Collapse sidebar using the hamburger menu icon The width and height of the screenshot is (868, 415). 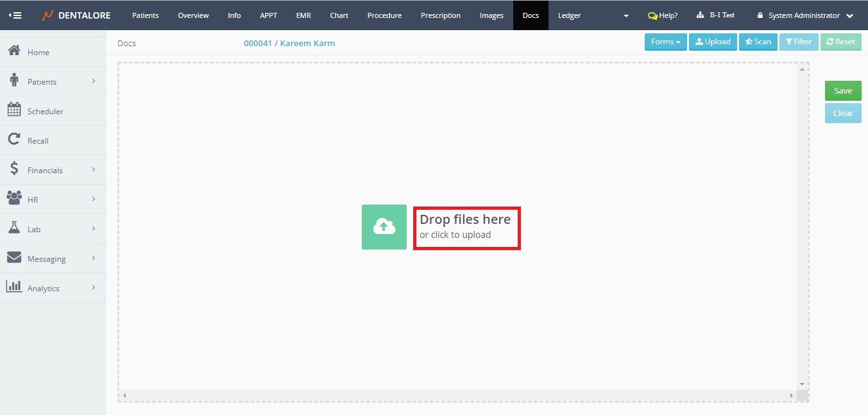(15, 15)
